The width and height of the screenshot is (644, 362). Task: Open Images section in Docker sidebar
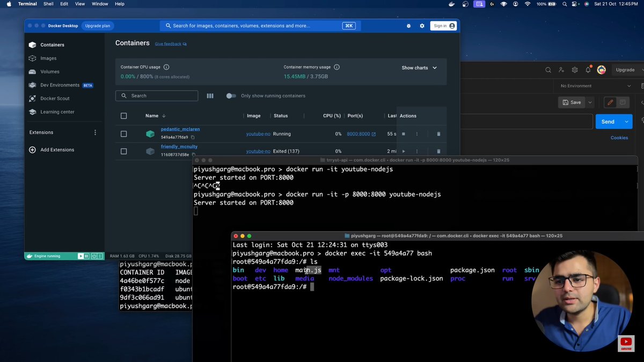[x=48, y=58]
